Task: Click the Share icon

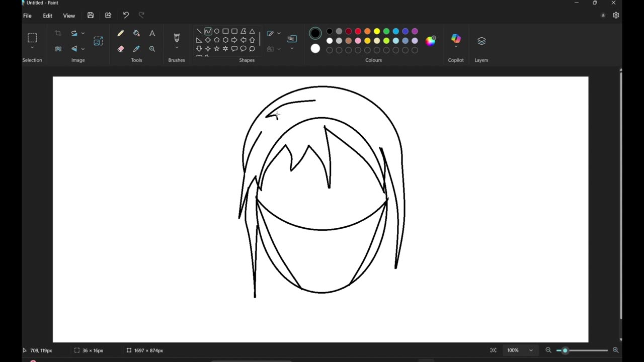Action: 108,16
